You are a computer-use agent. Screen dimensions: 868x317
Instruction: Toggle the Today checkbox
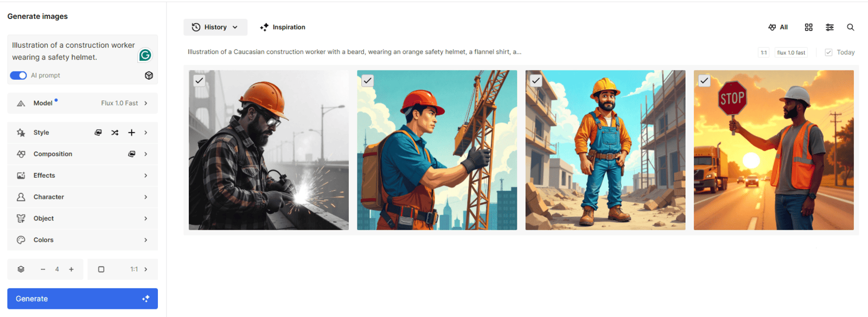(828, 53)
